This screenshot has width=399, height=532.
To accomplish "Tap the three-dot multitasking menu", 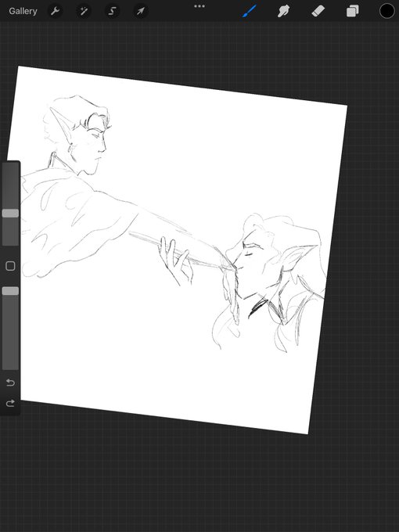I will 199,6.
